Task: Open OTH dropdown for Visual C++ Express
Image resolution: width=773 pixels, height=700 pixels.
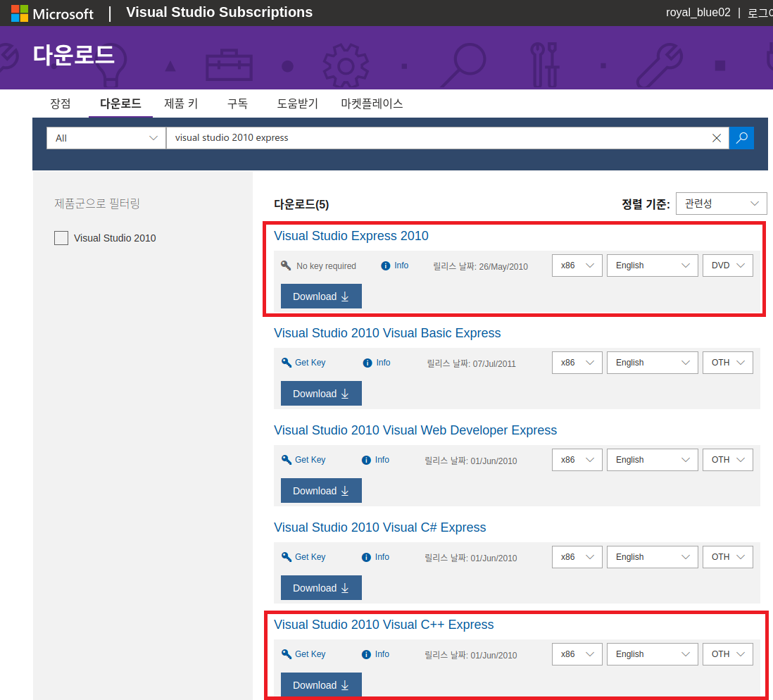Action: pyautogui.click(x=728, y=654)
